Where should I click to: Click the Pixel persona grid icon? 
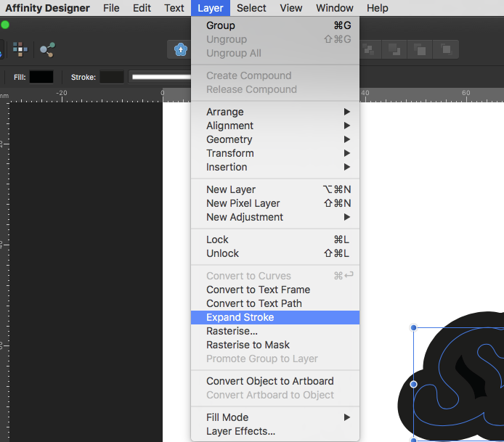click(x=20, y=49)
